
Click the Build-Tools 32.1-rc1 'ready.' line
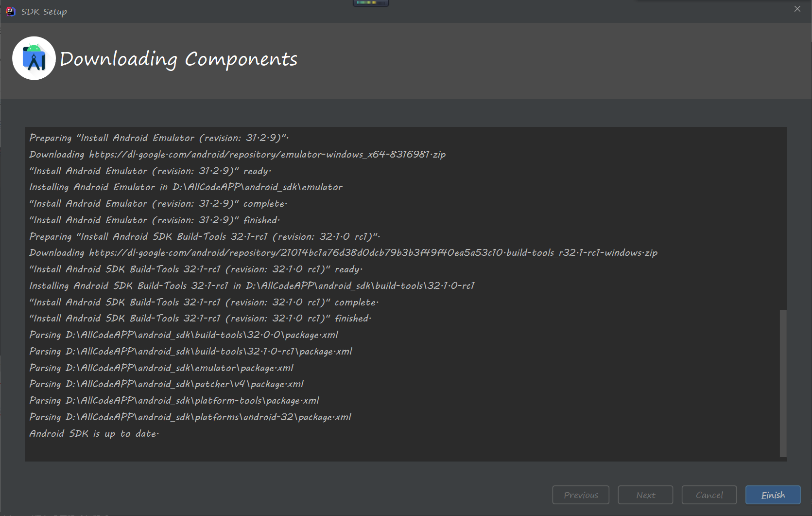[x=196, y=269]
